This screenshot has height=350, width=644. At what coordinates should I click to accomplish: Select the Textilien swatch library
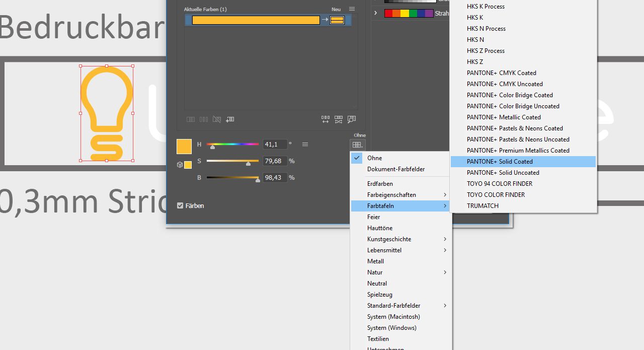pos(400,339)
